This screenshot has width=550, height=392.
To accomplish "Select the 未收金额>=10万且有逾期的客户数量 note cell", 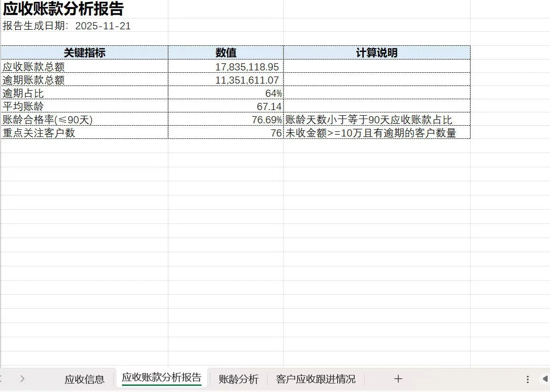I will coord(377,133).
